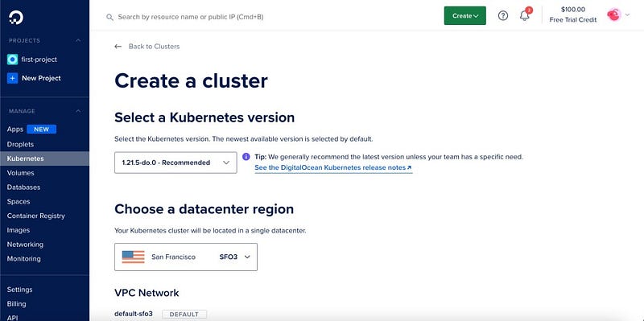Open the help question mark icon
644x321 pixels.
click(x=502, y=15)
